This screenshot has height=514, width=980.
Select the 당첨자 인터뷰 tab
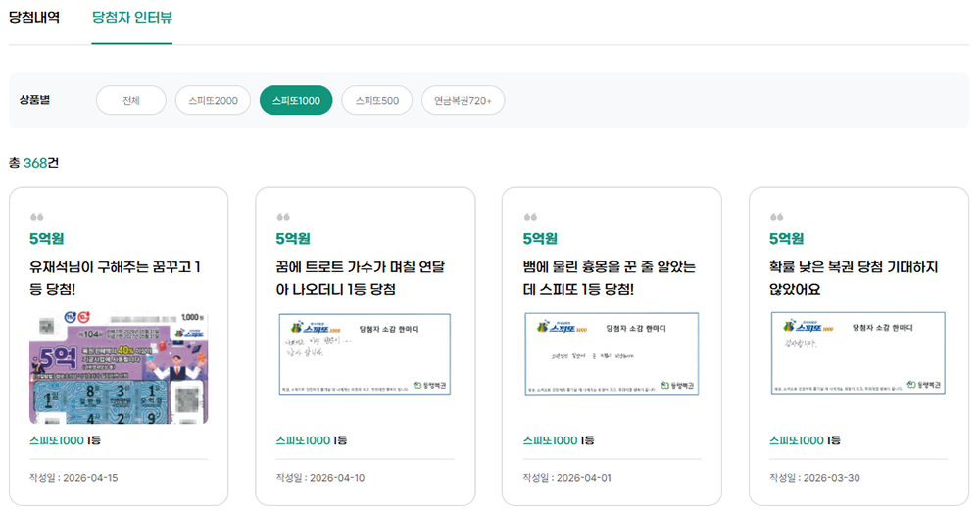(132, 17)
